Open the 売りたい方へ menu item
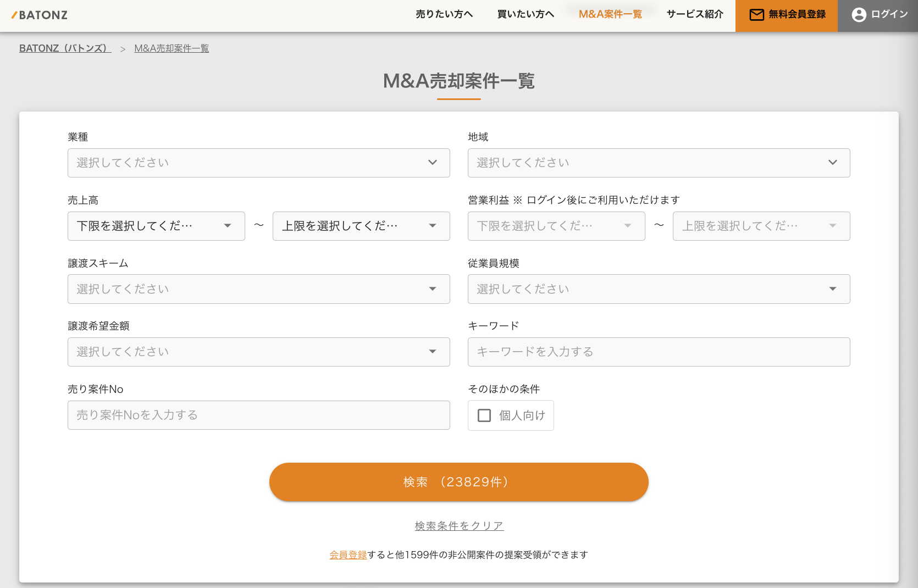 (x=444, y=14)
